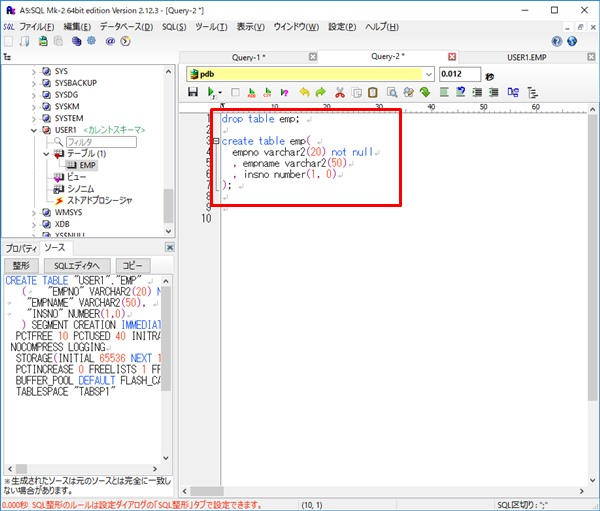Save the query with the floppy disk icon

pos(193,92)
